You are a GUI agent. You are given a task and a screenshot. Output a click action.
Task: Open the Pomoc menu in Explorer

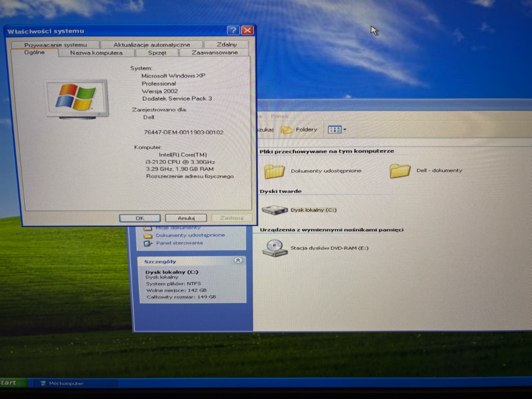point(280,116)
